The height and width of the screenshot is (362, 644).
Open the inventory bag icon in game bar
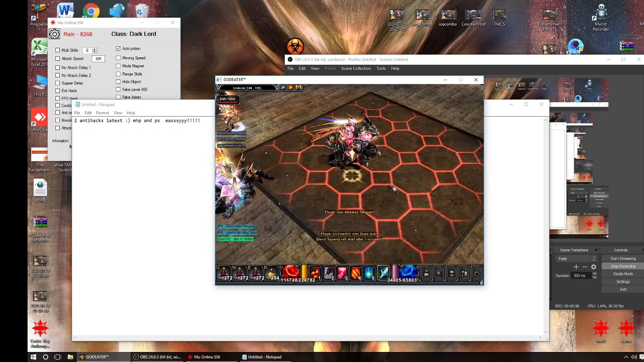coord(427,274)
